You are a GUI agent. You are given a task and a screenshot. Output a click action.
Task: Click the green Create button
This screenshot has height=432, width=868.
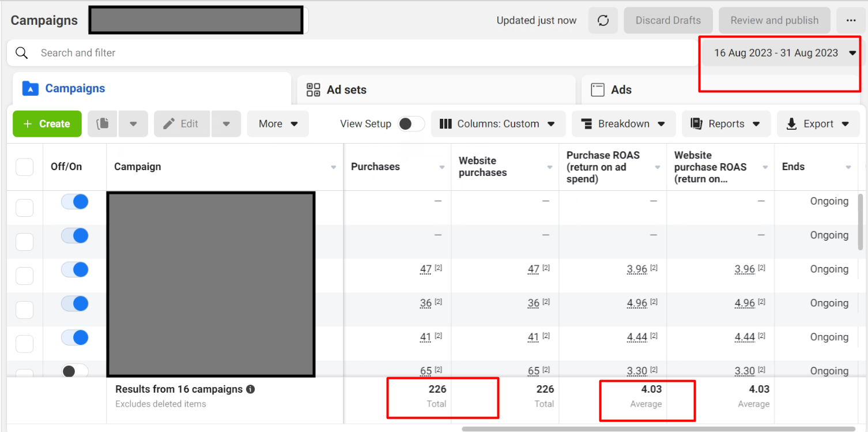coord(47,124)
